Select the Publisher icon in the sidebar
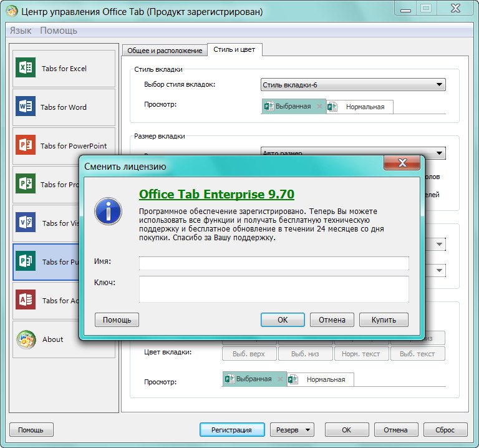Viewport: 479px width, 448px height. (x=26, y=261)
